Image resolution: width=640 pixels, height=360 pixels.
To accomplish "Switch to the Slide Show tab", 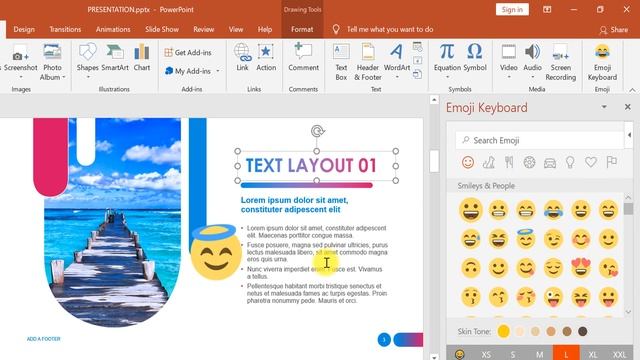I will click(162, 29).
